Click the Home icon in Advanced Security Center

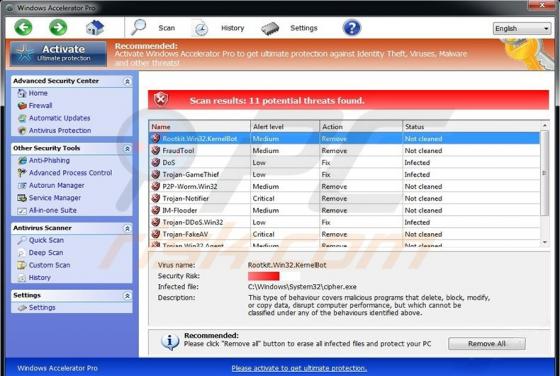point(22,93)
